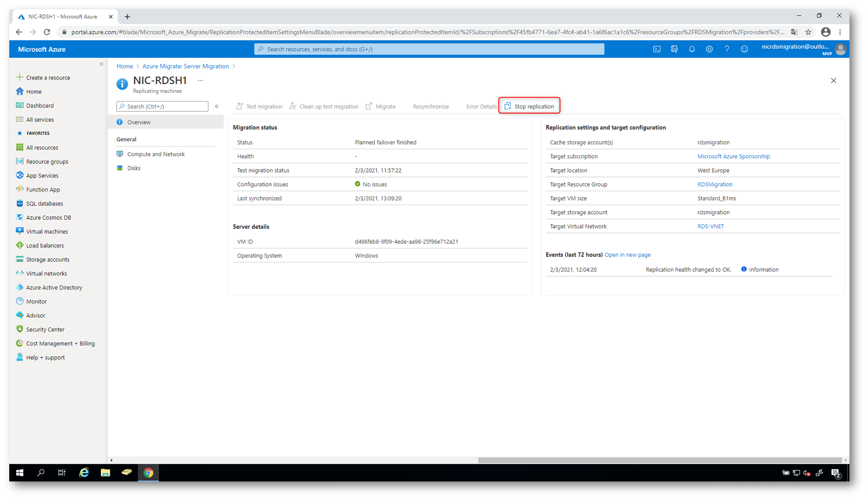868x500 pixels.
Task: Open File Explorer from the taskbar
Action: pos(105,473)
